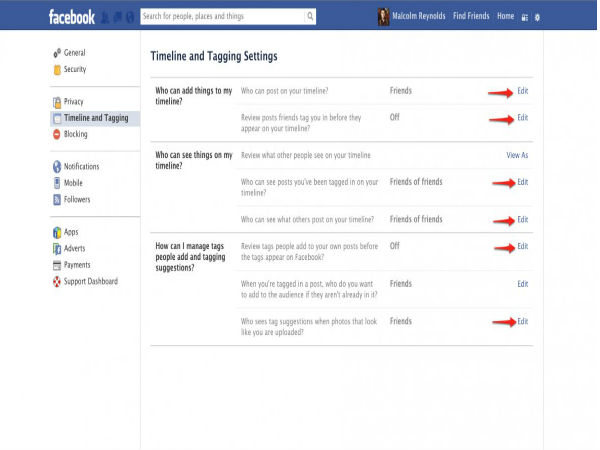Open friend requests icon in header
Screen dimensions: 600x450
click(x=104, y=17)
